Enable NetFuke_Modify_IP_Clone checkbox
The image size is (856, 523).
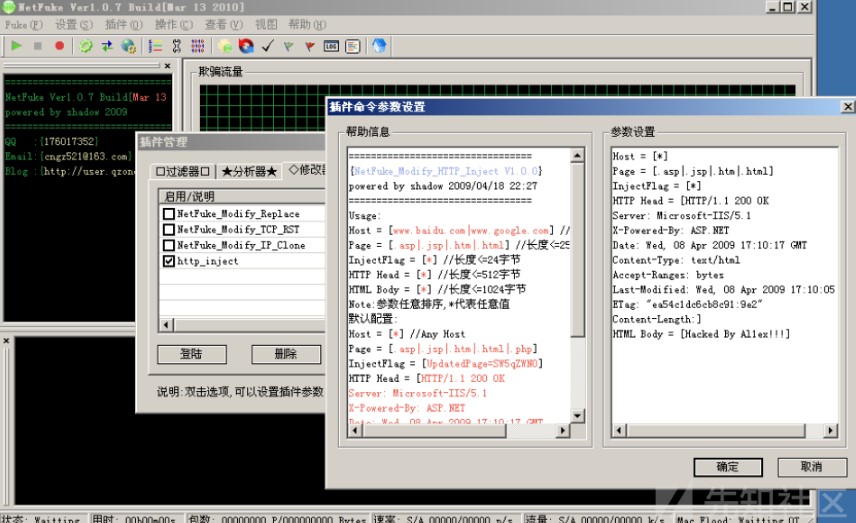(x=169, y=245)
